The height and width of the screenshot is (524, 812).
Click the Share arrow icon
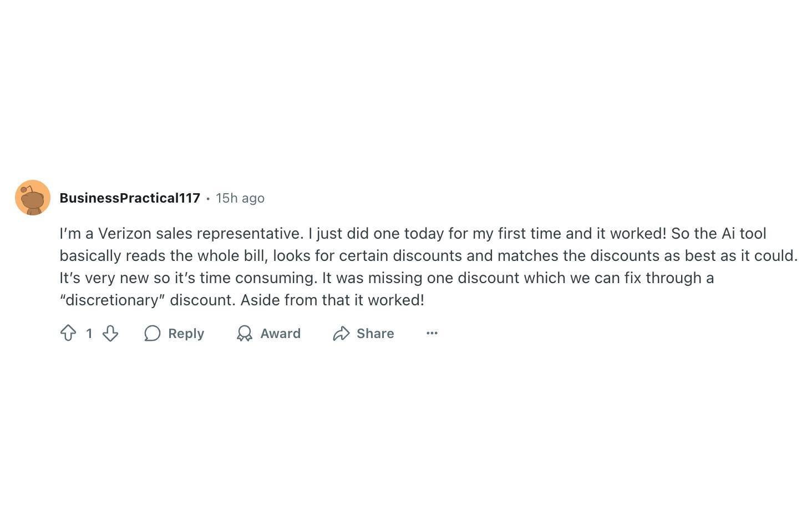(x=341, y=333)
